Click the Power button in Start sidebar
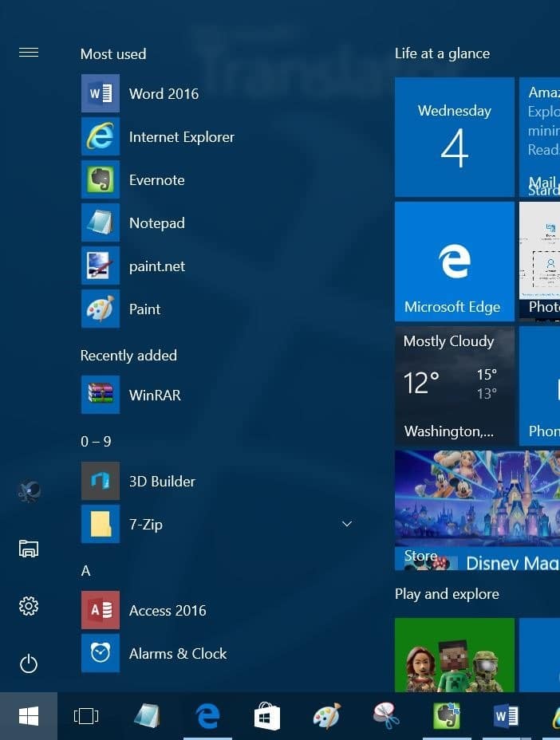 coord(29,663)
